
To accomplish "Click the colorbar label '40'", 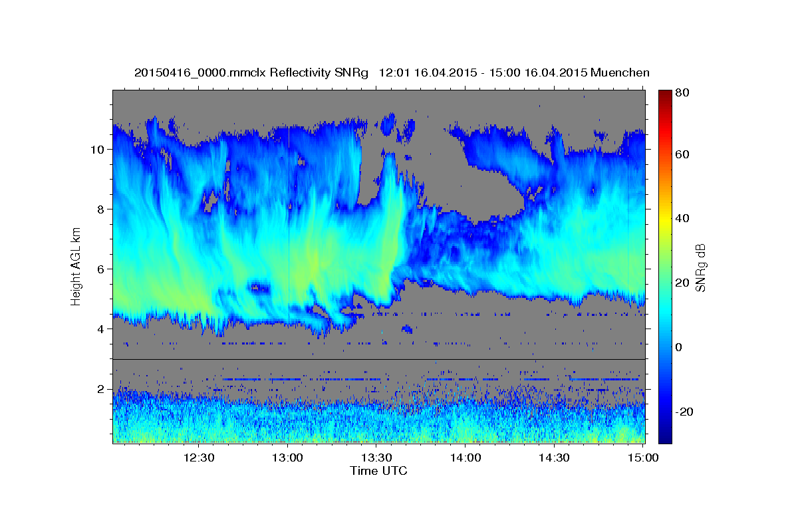I will click(x=682, y=219).
